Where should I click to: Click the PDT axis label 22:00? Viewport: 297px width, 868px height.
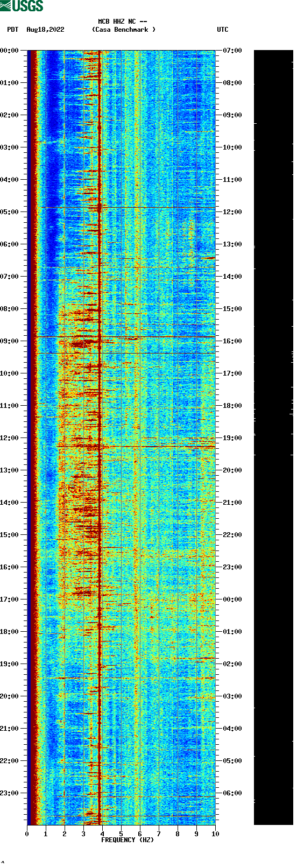point(10,761)
